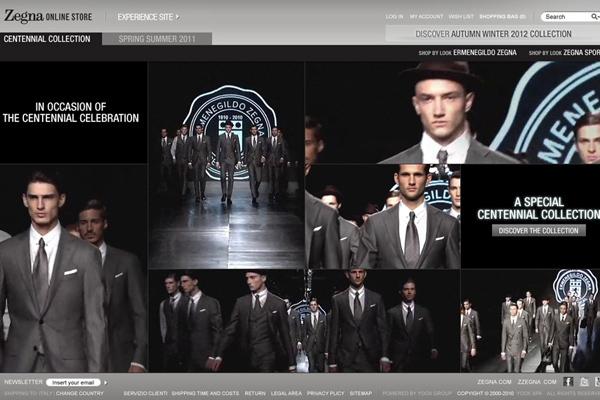Image resolution: width=600 pixels, height=400 pixels.
Task: Click the search magnifier icon
Action: click(x=594, y=16)
